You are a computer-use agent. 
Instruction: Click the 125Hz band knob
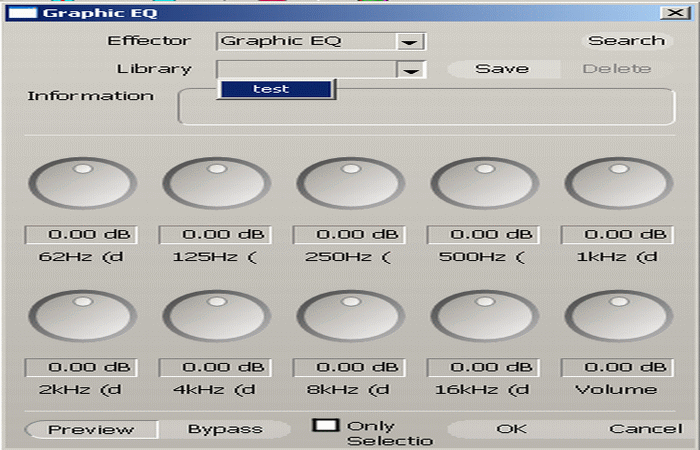click(216, 184)
